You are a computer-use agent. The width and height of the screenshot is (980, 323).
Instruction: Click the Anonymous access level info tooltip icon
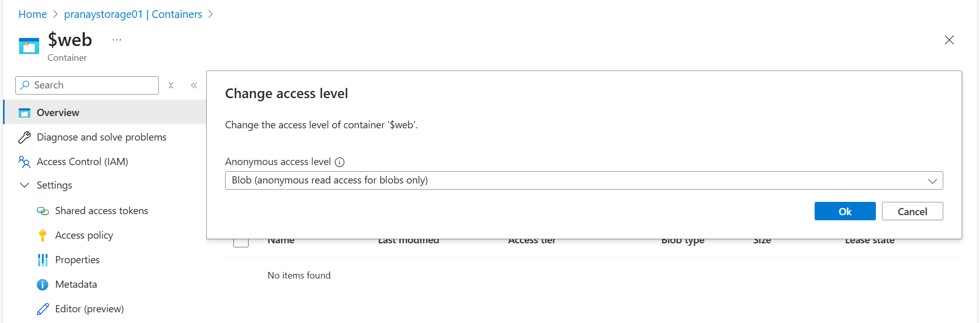point(339,162)
